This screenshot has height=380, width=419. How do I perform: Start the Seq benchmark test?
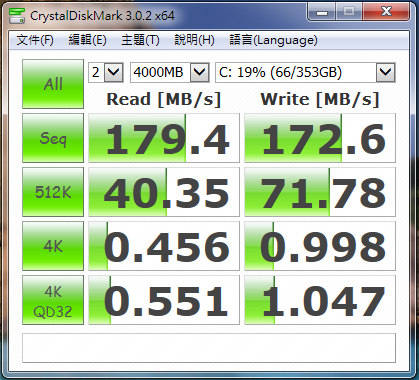pyautogui.click(x=53, y=138)
